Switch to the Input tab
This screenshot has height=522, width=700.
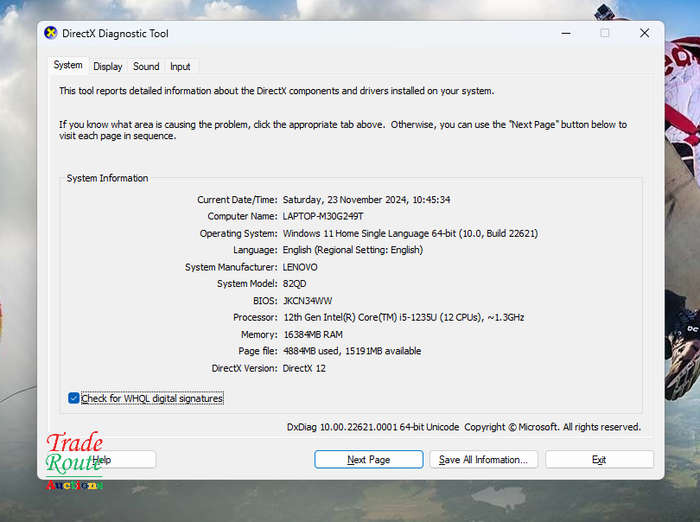coord(180,67)
